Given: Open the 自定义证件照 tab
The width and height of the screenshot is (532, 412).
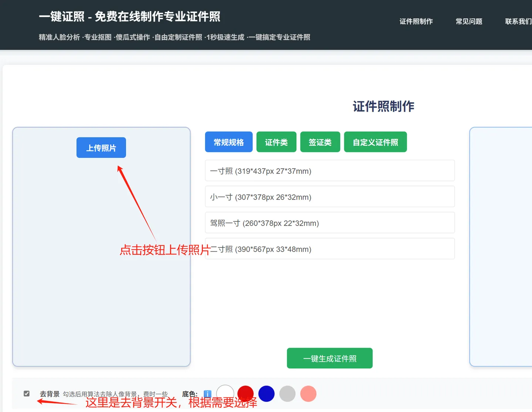Looking at the screenshot, I should tap(375, 142).
